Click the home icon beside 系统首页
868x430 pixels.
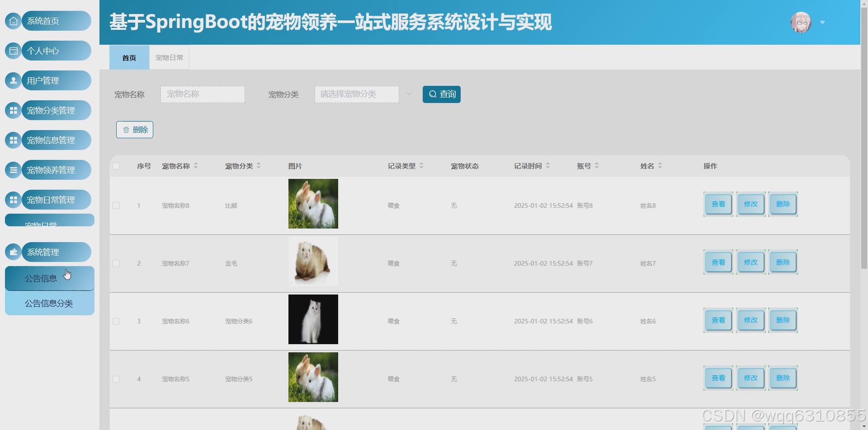tap(14, 21)
